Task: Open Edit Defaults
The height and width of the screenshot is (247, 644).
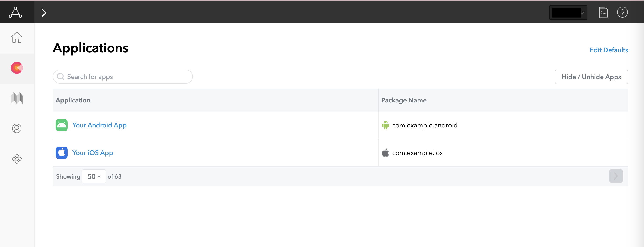Action: pyautogui.click(x=609, y=50)
